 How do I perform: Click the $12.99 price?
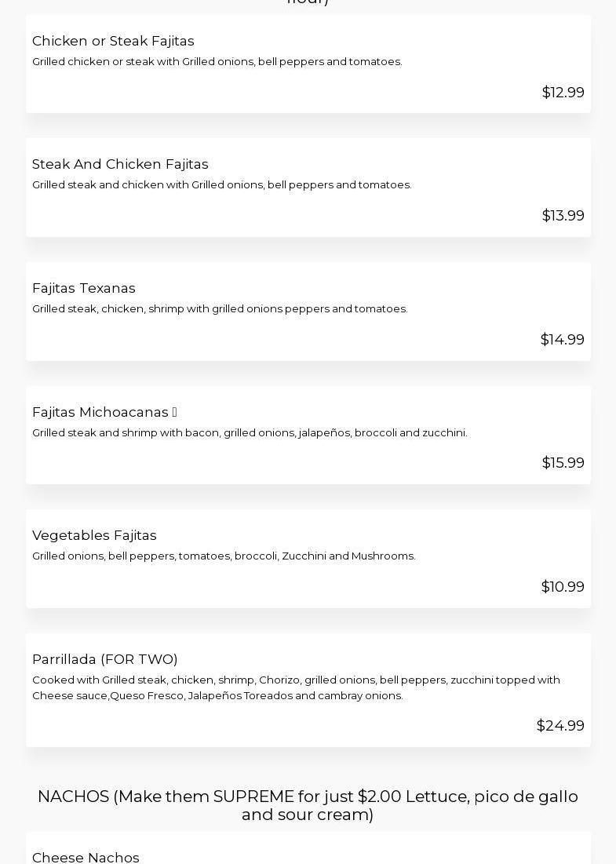coord(563,93)
